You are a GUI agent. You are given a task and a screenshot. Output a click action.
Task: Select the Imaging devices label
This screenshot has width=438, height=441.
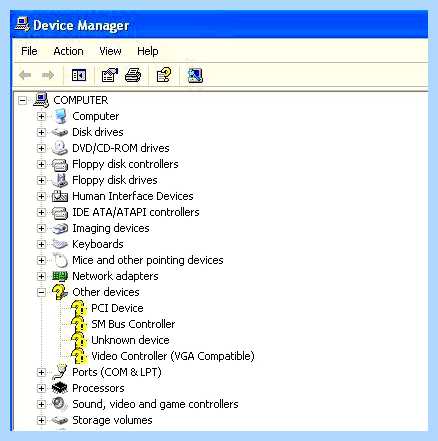(111, 228)
